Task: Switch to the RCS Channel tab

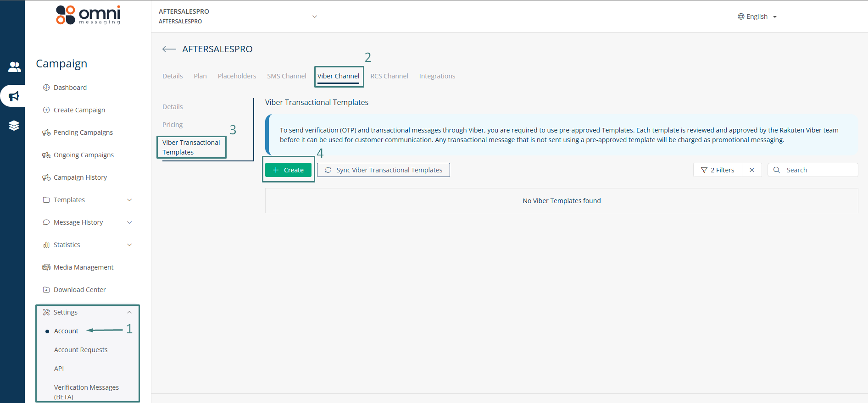Action: pos(389,76)
